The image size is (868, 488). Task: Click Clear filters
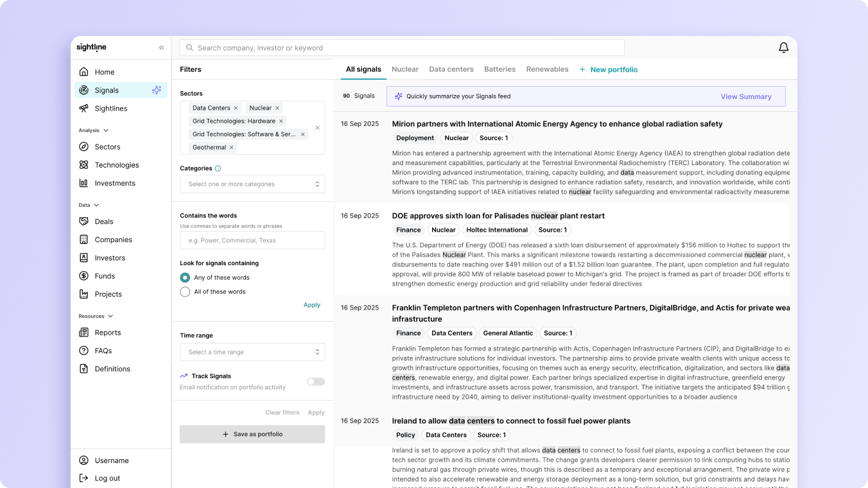282,412
